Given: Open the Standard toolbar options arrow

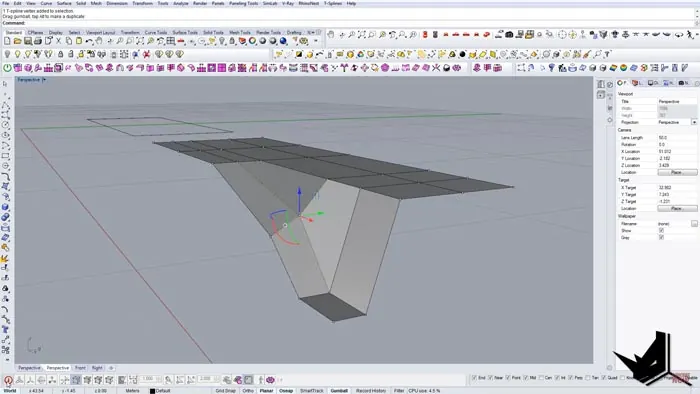Looking at the screenshot, I should (316, 41).
